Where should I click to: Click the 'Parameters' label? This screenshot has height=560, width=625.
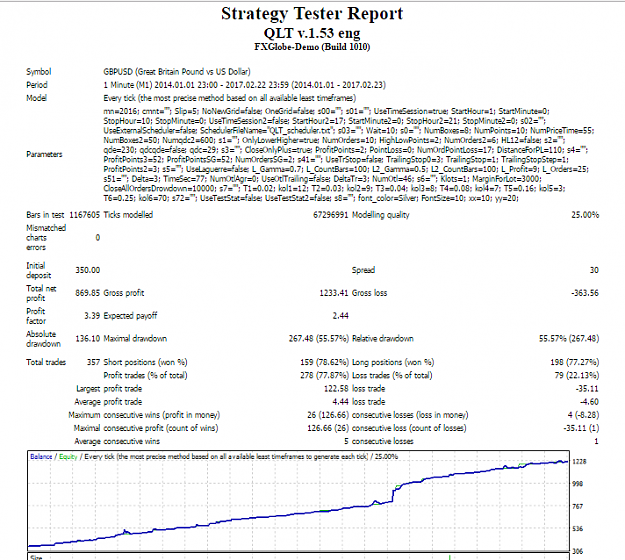(44, 154)
